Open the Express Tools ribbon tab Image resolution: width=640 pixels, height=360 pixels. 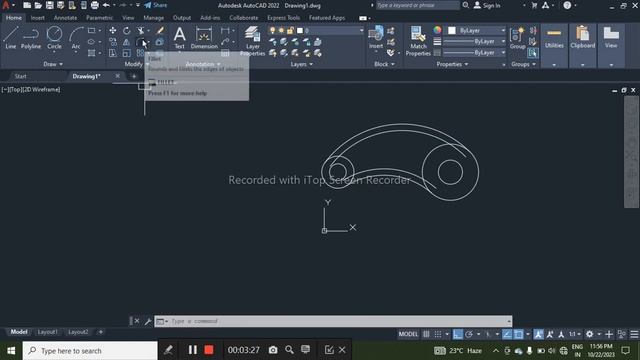click(x=283, y=18)
